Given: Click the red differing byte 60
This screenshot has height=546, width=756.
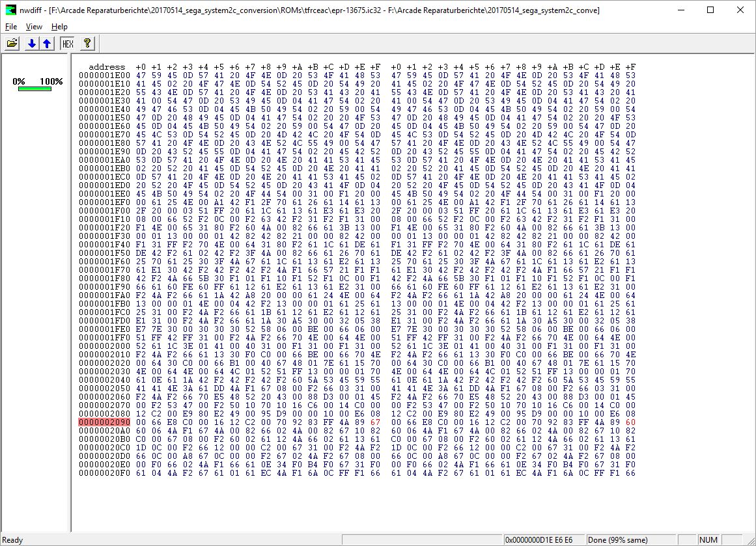Looking at the screenshot, I should tap(630, 422).
